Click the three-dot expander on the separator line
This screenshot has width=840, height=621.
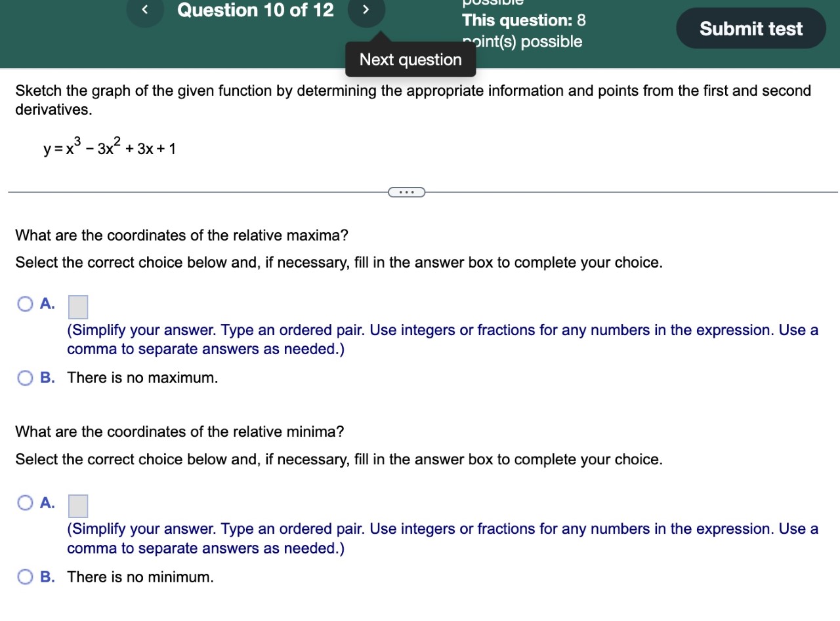pos(406,191)
